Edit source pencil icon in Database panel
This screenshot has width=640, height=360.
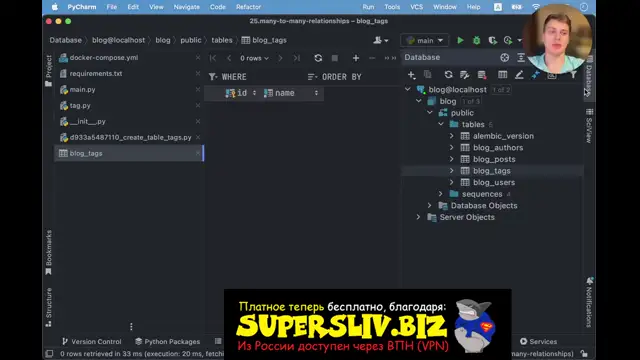(x=519, y=75)
